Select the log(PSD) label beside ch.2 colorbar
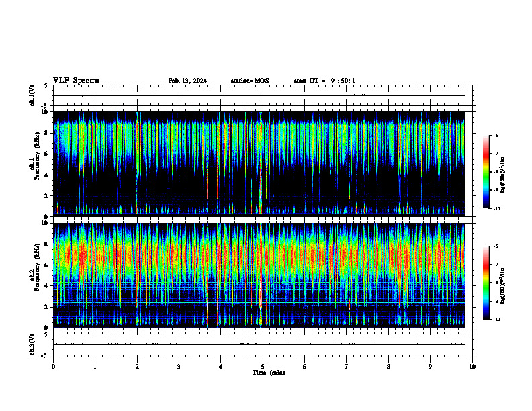The image size is (532, 411). tap(502, 286)
